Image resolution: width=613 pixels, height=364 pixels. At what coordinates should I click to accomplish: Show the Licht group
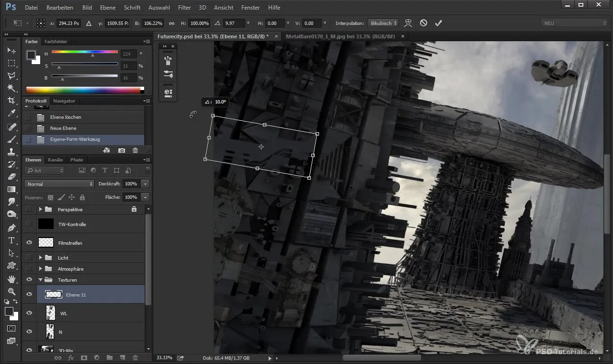tap(29, 258)
